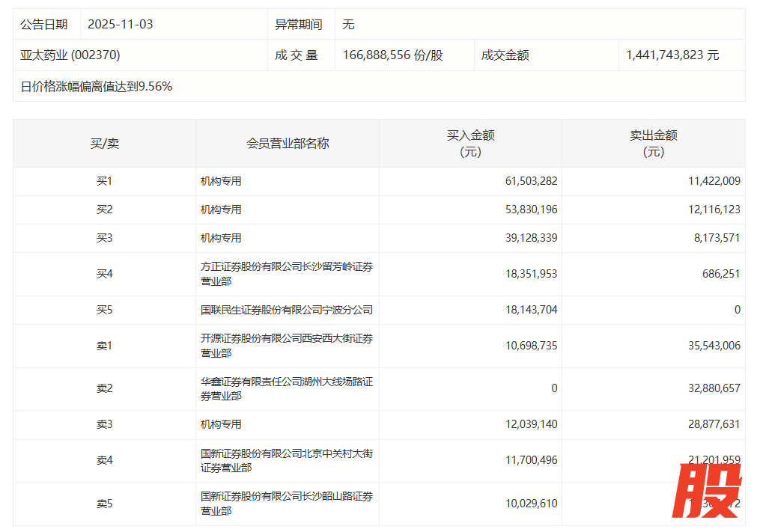This screenshot has height=532, width=757.
Task: Click the red 股 logo watermark
Action: (x=707, y=491)
